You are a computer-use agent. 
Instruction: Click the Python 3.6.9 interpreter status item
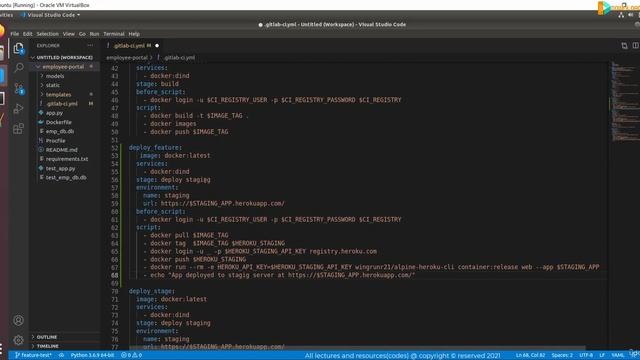(92, 355)
